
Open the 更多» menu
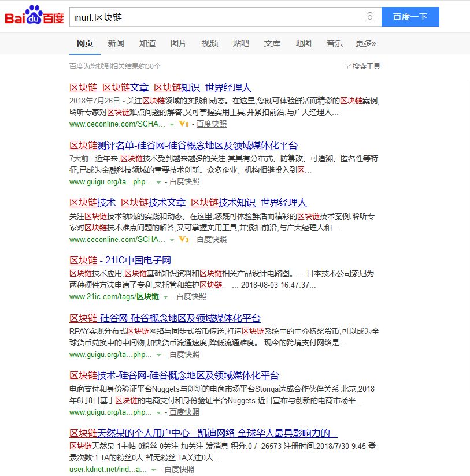[365, 43]
